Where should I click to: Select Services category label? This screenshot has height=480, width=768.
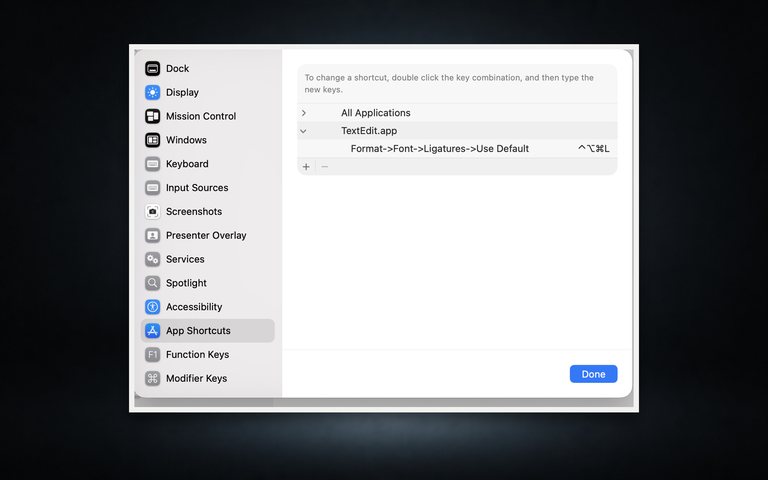pos(185,259)
